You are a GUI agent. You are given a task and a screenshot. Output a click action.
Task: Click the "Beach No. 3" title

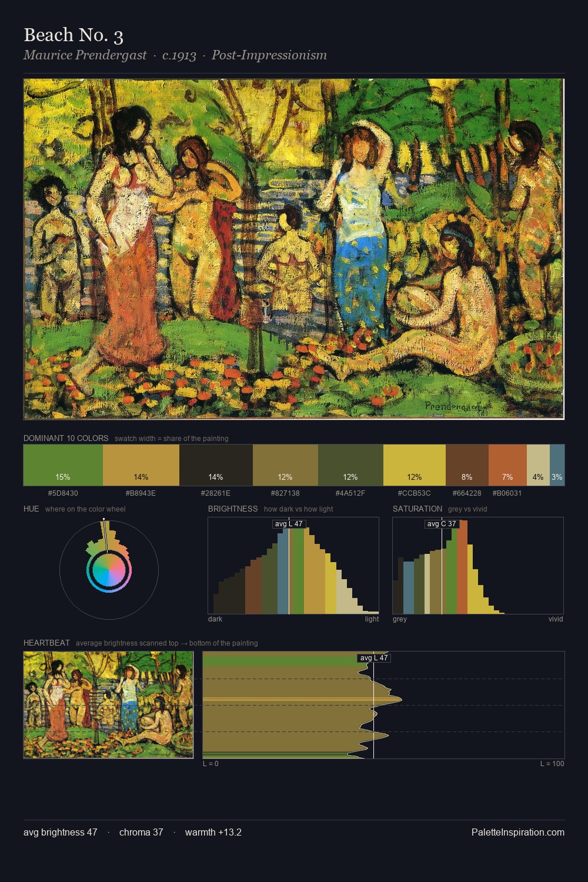click(x=73, y=35)
